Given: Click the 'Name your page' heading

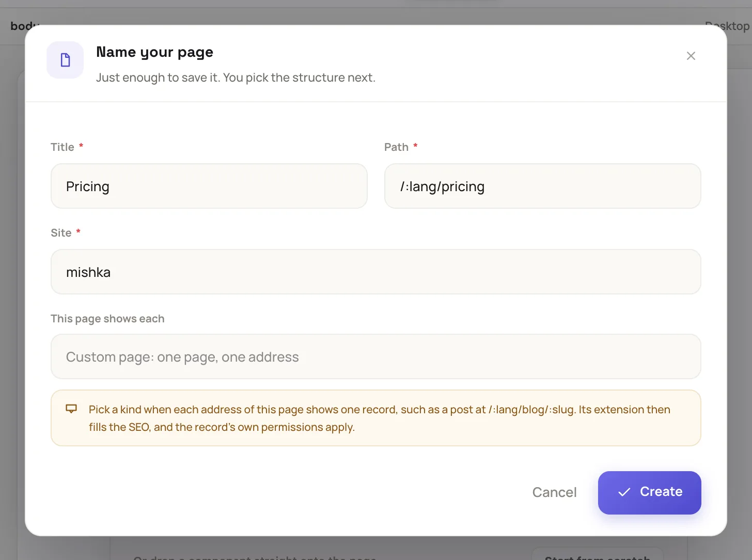Looking at the screenshot, I should [155, 52].
